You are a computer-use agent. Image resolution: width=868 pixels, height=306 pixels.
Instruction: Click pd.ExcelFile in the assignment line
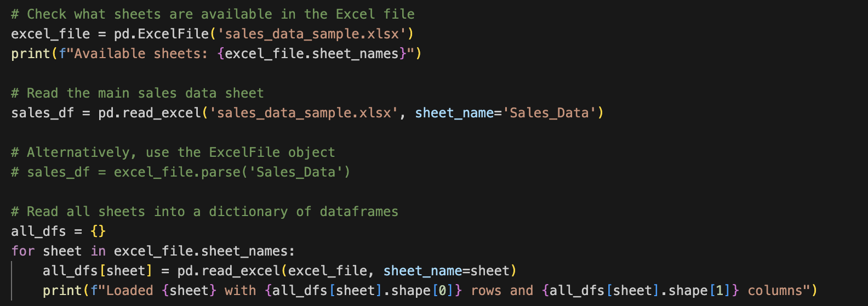(x=161, y=34)
